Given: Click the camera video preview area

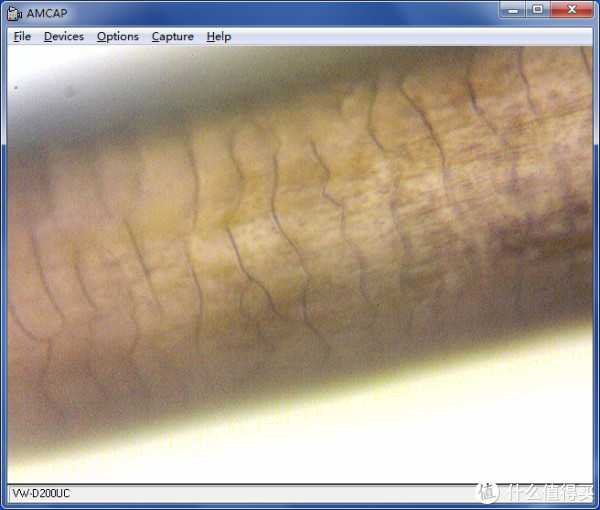Looking at the screenshot, I should (300, 264).
